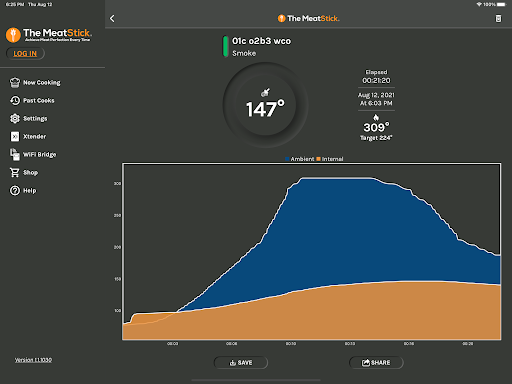Save the cook with SAVE button

click(241, 362)
